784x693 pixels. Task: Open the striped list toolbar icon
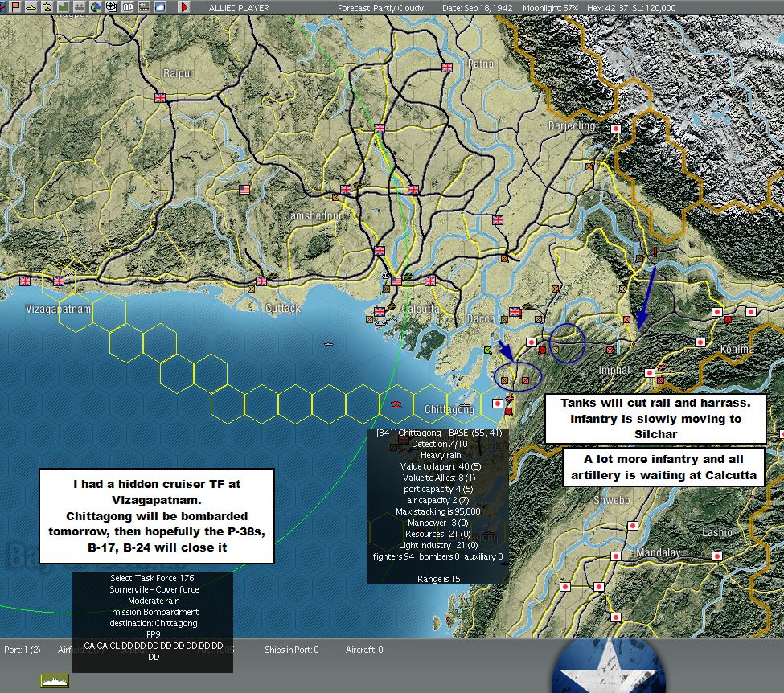point(144,7)
